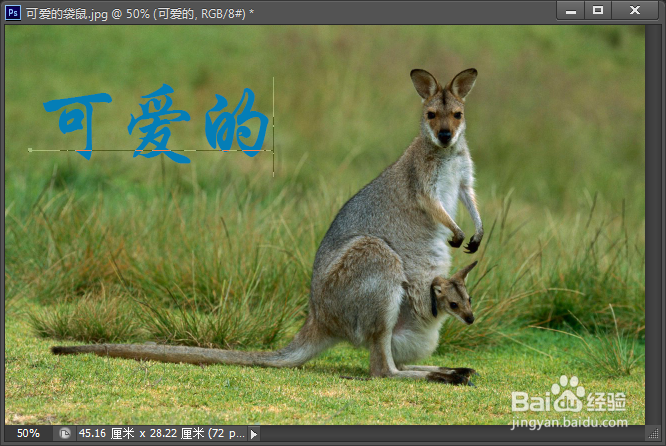Image resolution: width=666 pixels, height=446 pixels.
Task: Minimize the document window
Action: coord(571,11)
